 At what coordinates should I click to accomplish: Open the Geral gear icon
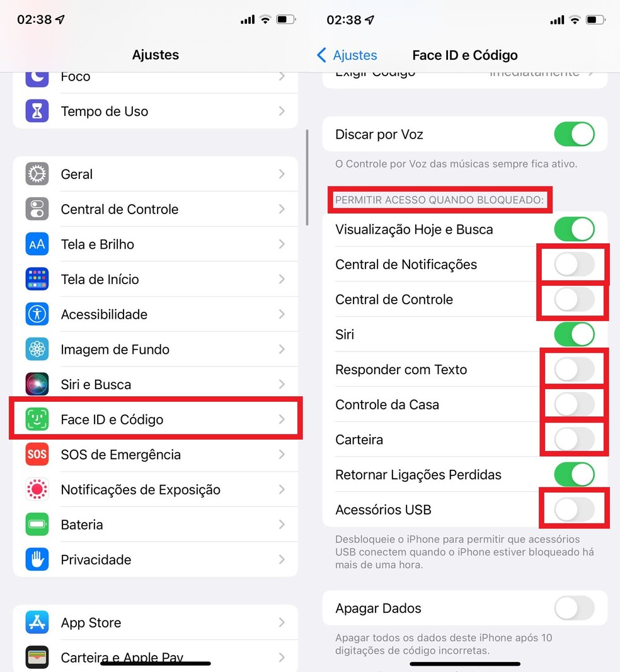tap(37, 174)
